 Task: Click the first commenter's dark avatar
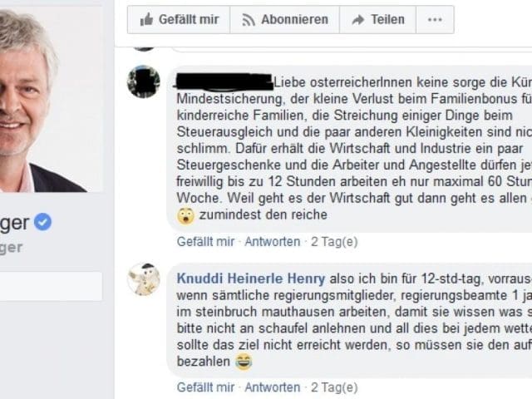[143, 81]
